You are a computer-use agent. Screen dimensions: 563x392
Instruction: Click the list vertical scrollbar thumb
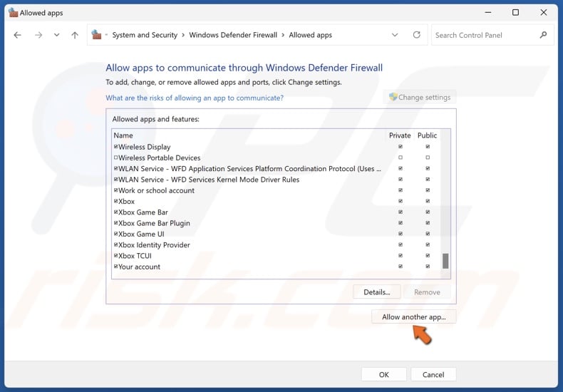pos(445,261)
